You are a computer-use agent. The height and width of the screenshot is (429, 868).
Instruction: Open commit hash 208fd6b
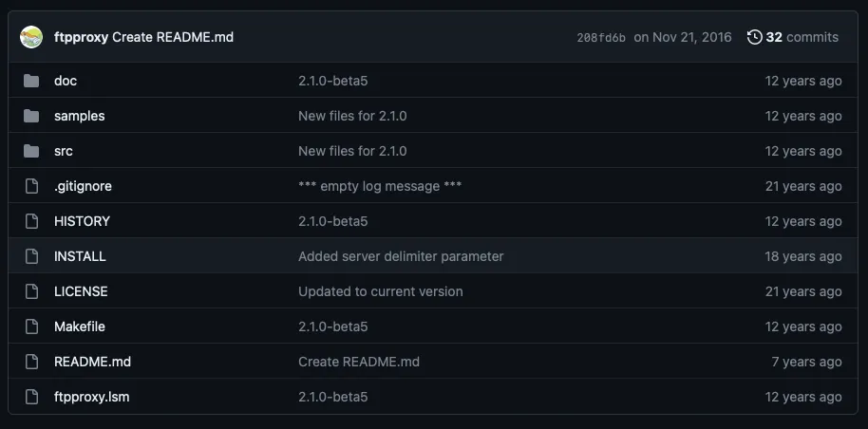(x=601, y=38)
